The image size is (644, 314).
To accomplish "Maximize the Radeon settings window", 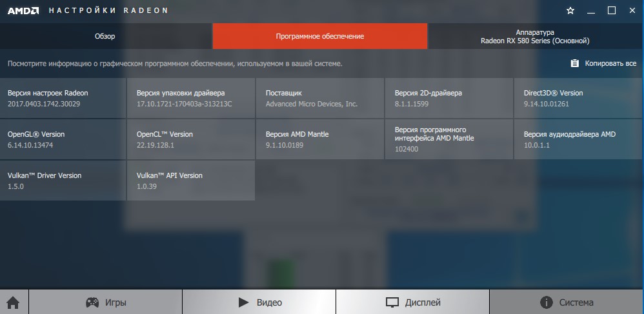I will [x=612, y=11].
